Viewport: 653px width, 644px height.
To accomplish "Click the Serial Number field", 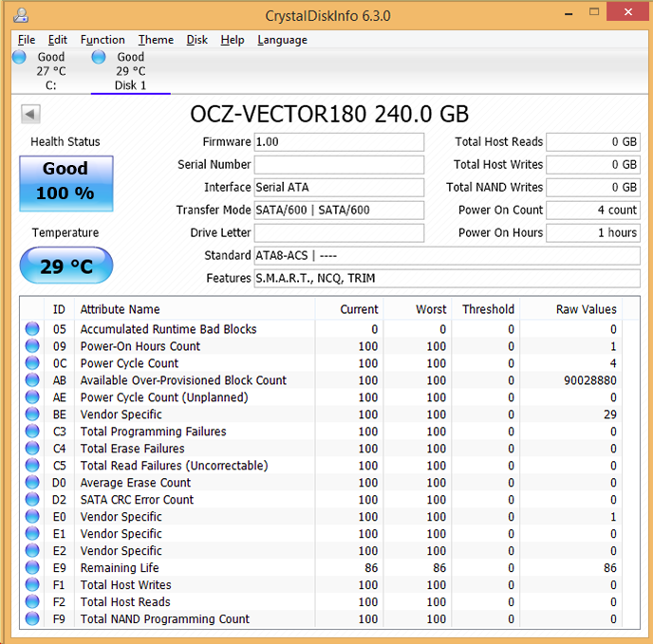I will pos(339,165).
